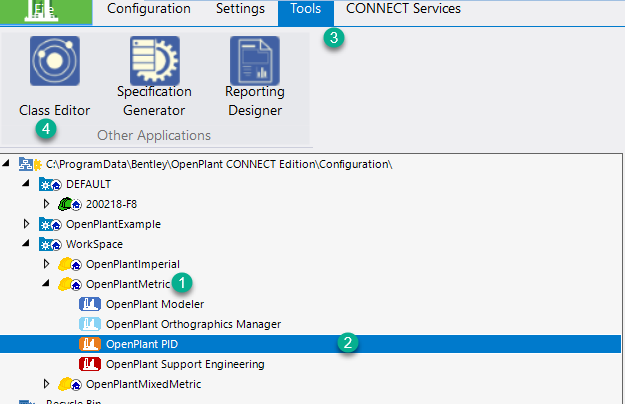Switch to the Configuration tab
This screenshot has width=625, height=404.
point(149,9)
